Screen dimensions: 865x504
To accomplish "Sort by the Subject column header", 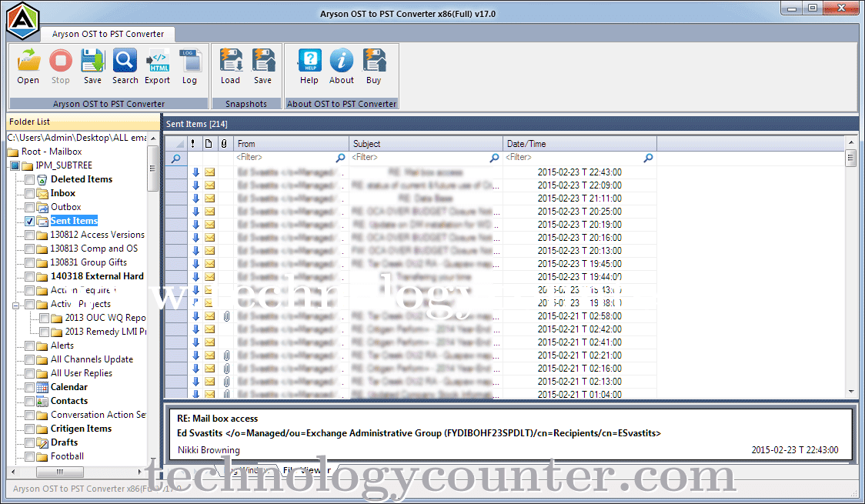I will point(426,143).
